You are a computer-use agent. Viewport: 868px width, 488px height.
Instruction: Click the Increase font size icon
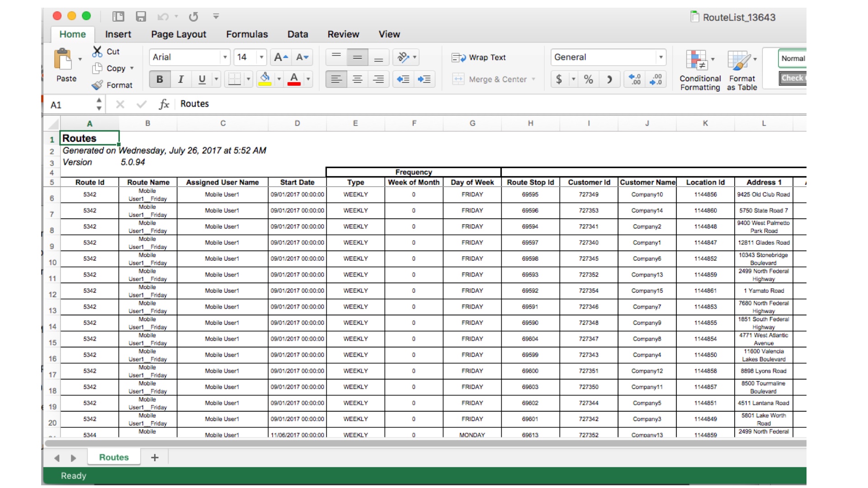click(x=281, y=57)
